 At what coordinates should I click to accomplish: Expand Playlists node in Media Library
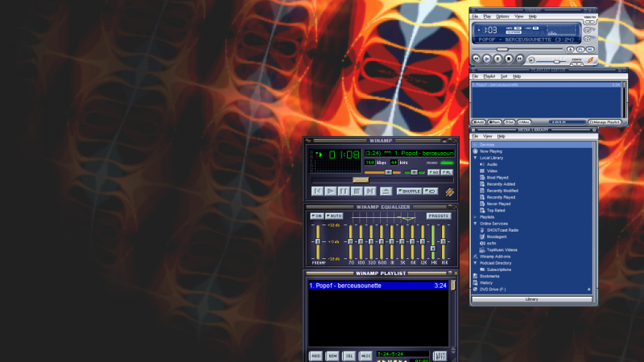(x=475, y=217)
